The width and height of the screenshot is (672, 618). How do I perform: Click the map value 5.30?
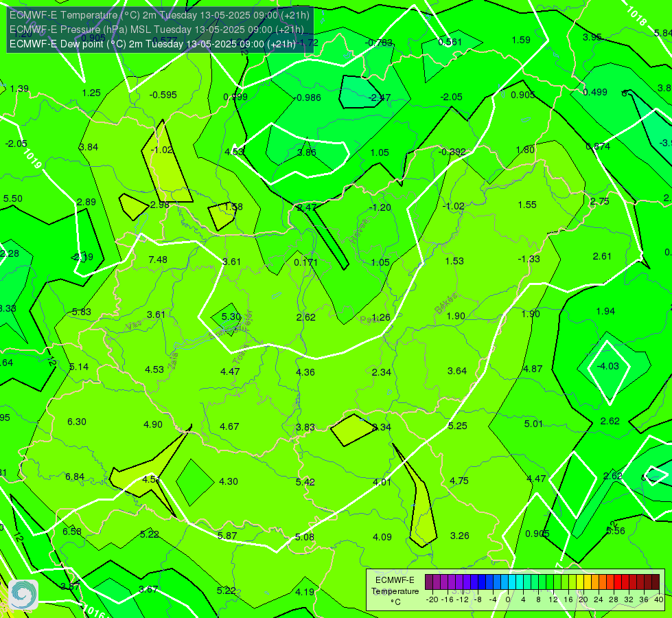(x=231, y=317)
